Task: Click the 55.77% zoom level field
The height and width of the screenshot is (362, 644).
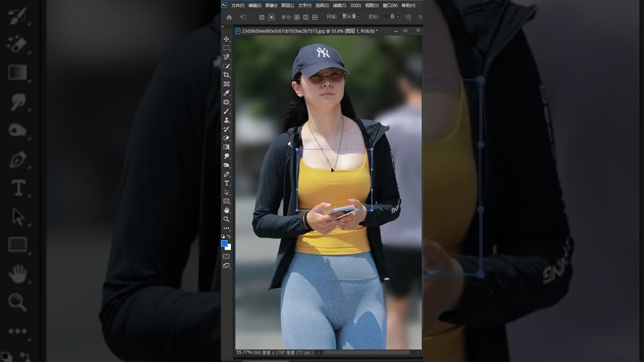Action: (244, 352)
